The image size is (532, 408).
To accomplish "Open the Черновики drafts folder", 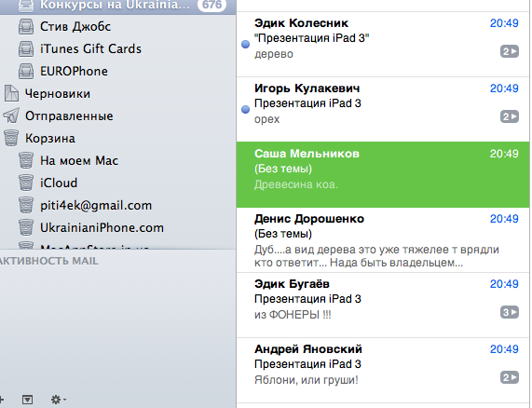I will point(117,93).
